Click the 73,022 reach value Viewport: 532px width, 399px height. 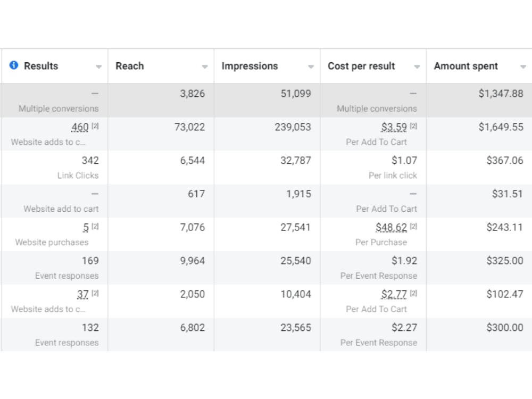click(x=190, y=127)
